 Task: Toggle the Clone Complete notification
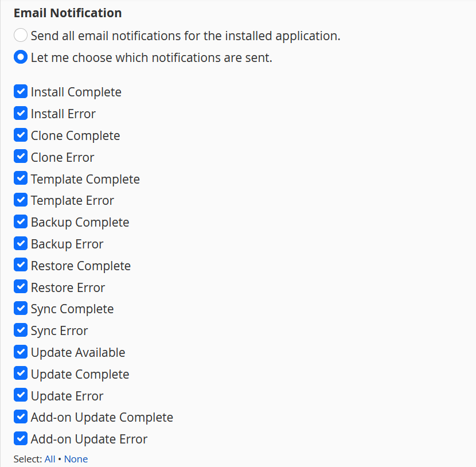click(21, 135)
